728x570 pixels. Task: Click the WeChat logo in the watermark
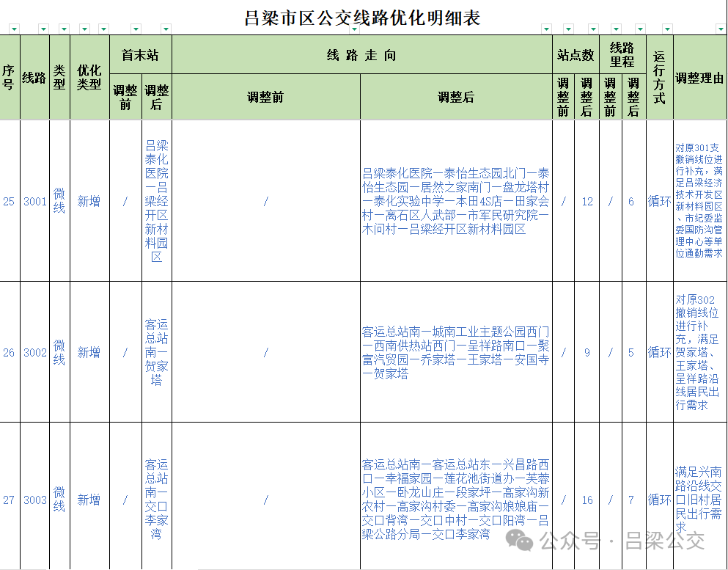[x=523, y=542]
